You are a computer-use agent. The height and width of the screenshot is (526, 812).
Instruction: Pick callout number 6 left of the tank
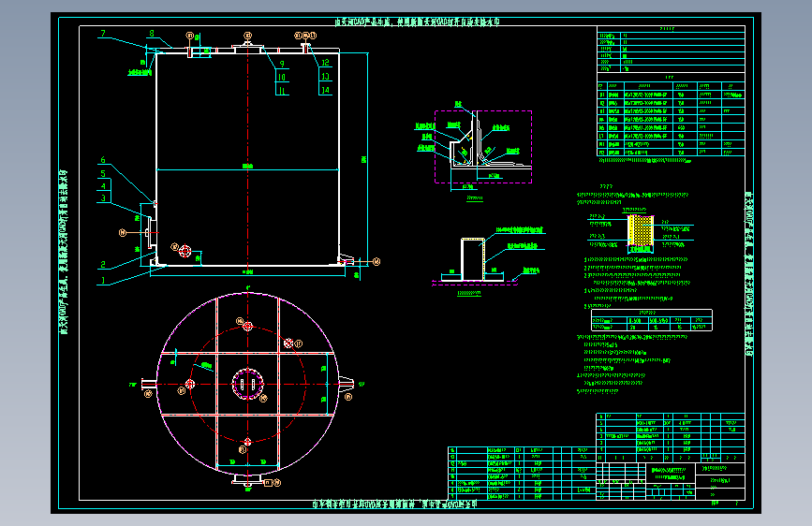click(103, 160)
